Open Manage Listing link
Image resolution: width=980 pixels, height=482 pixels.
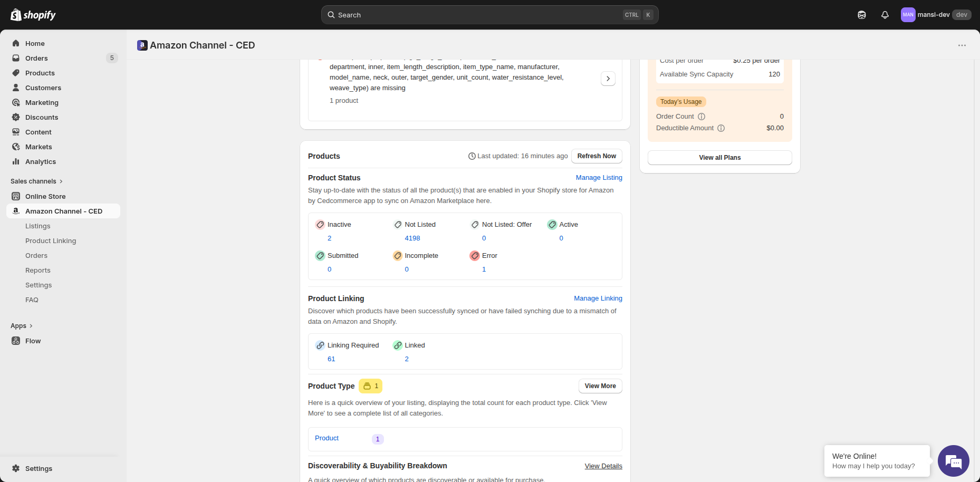[x=599, y=178]
